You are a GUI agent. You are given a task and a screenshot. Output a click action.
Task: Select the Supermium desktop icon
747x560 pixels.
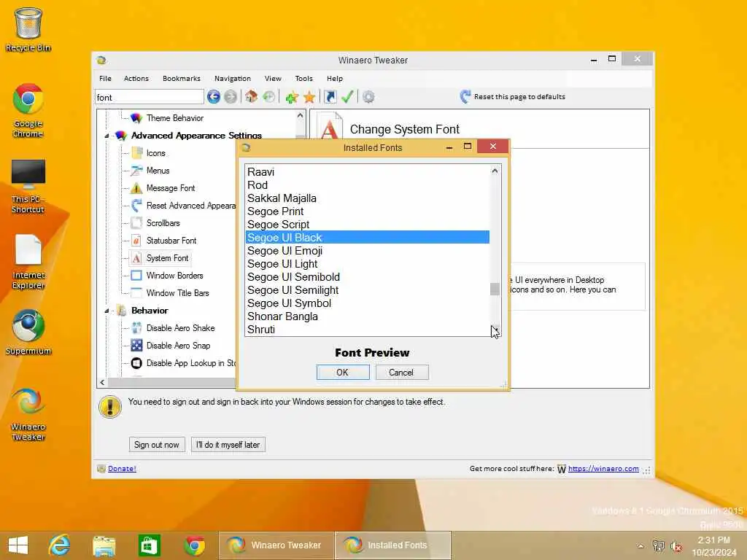pyautogui.click(x=28, y=332)
